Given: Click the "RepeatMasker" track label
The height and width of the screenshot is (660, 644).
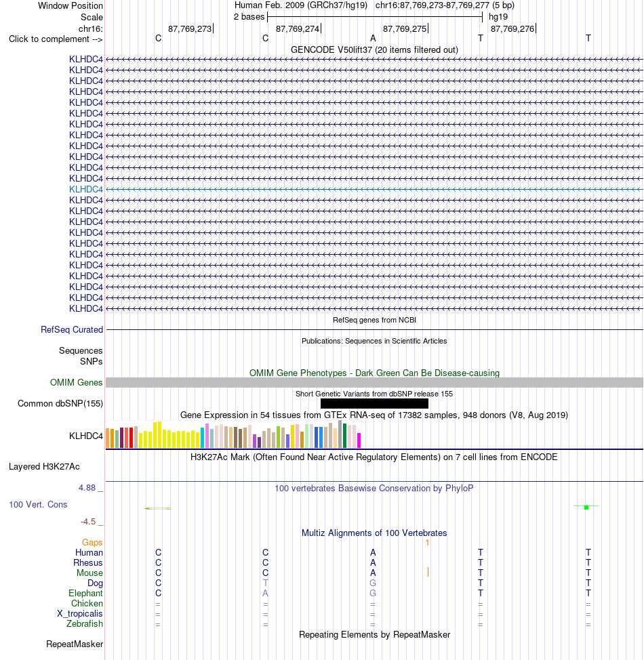Looking at the screenshot, I should click(75, 644).
